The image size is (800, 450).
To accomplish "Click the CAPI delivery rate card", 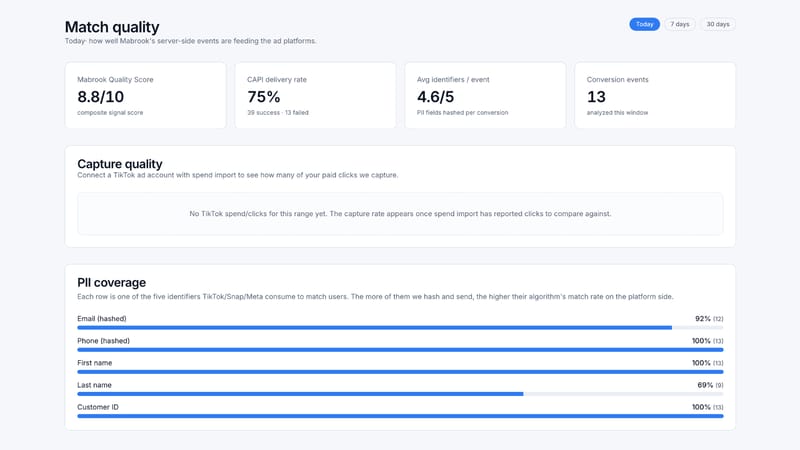I will [x=315, y=95].
